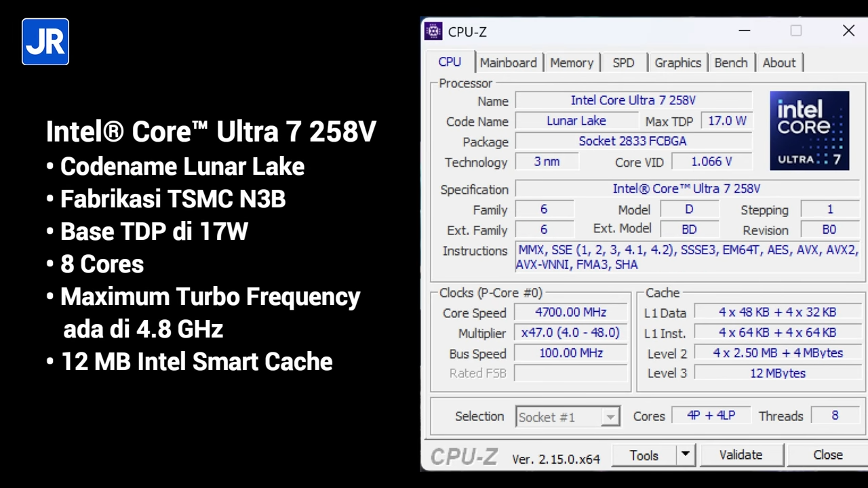The height and width of the screenshot is (488, 868).
Task: Click the "Clocks (P-Core #0)" group label
Action: point(491,293)
